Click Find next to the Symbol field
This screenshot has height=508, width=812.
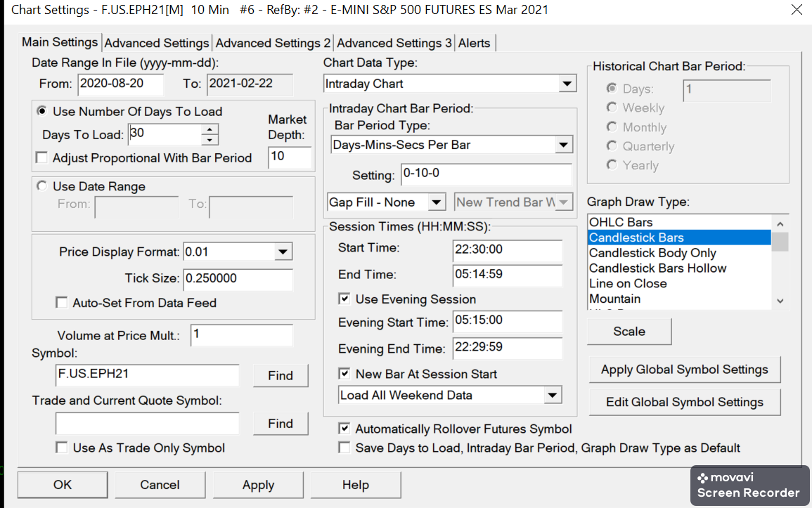280,376
